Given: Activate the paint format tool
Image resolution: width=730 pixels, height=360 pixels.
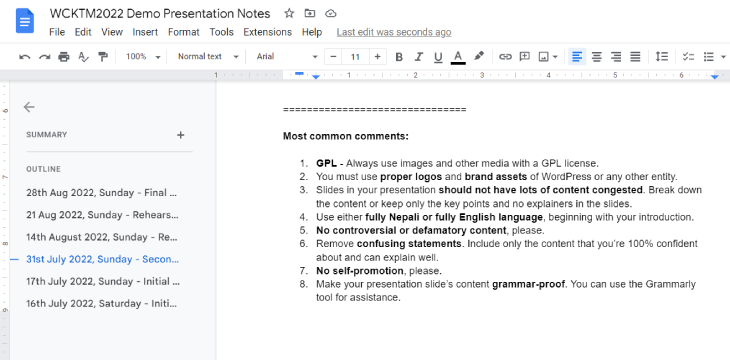Looking at the screenshot, I should tap(103, 57).
